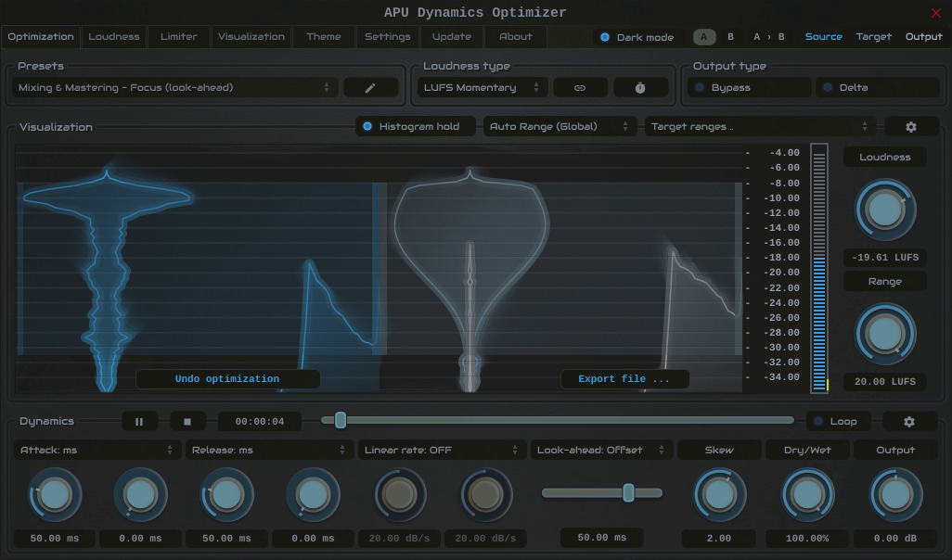
Task: Click the first Linear rate knob
Action: (400, 495)
